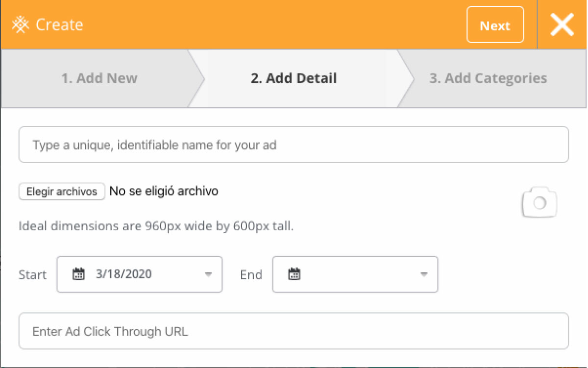This screenshot has height=368, width=588.
Task: Click the calendar icon in End field
Action: tap(294, 274)
